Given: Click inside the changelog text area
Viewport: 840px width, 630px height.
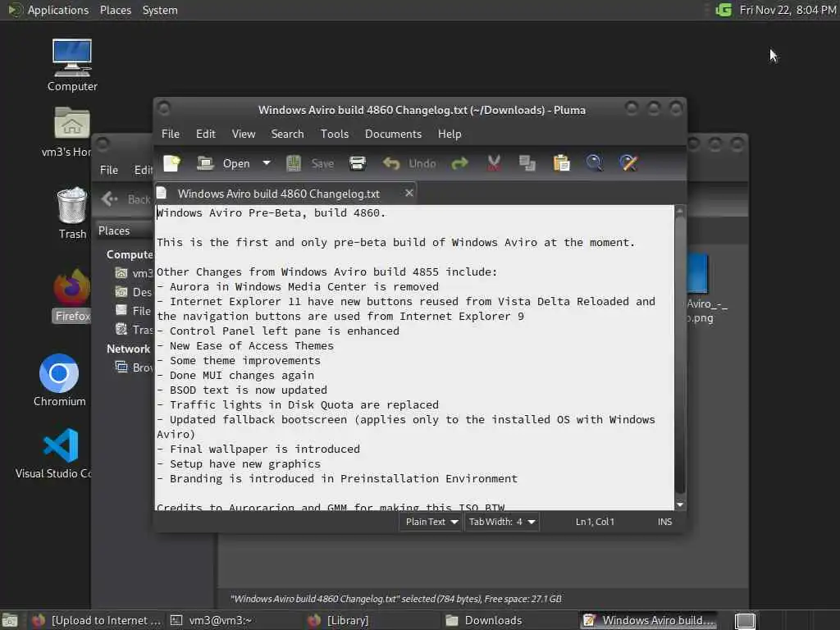Looking at the screenshot, I should click(x=414, y=358).
